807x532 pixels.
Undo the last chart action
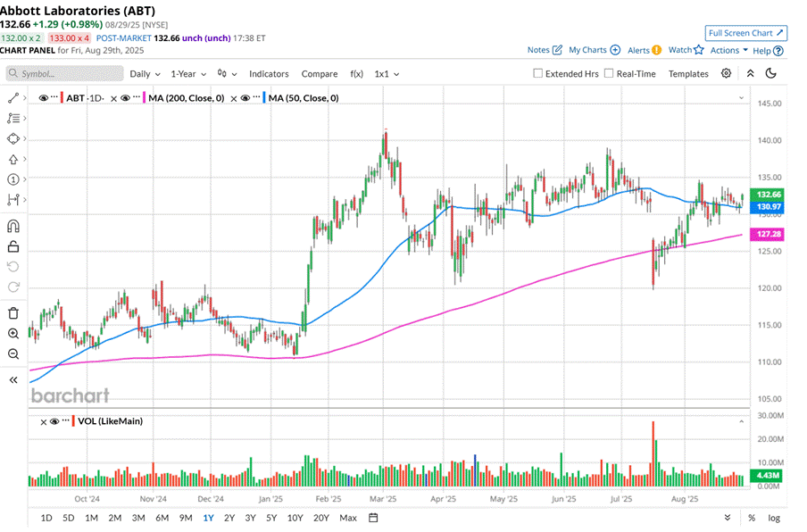(x=13, y=267)
